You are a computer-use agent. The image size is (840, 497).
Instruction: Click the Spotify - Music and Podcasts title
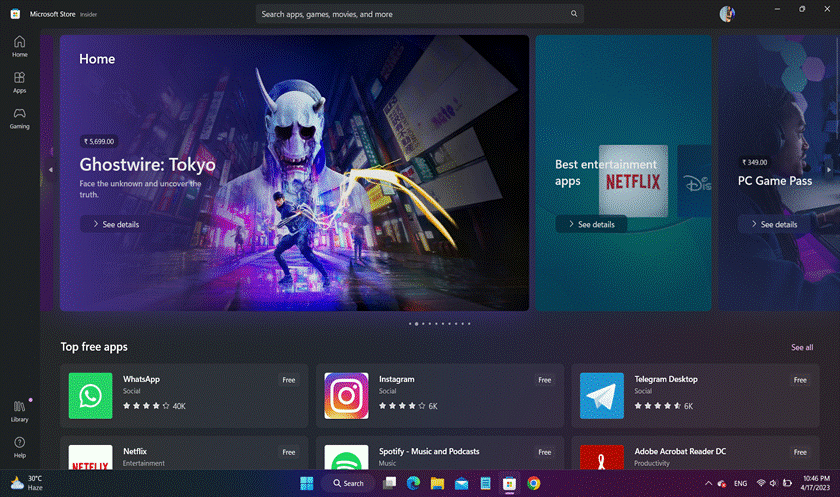pos(429,451)
